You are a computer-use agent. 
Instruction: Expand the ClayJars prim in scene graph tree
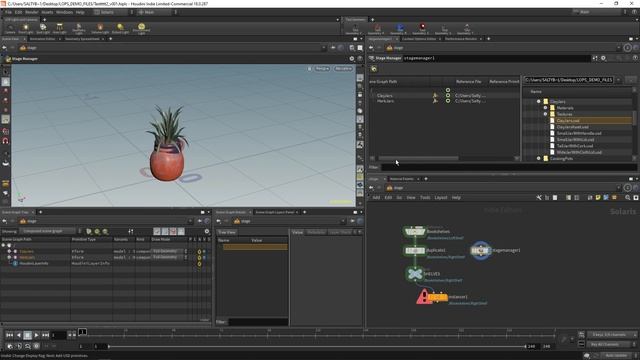(x=9, y=251)
